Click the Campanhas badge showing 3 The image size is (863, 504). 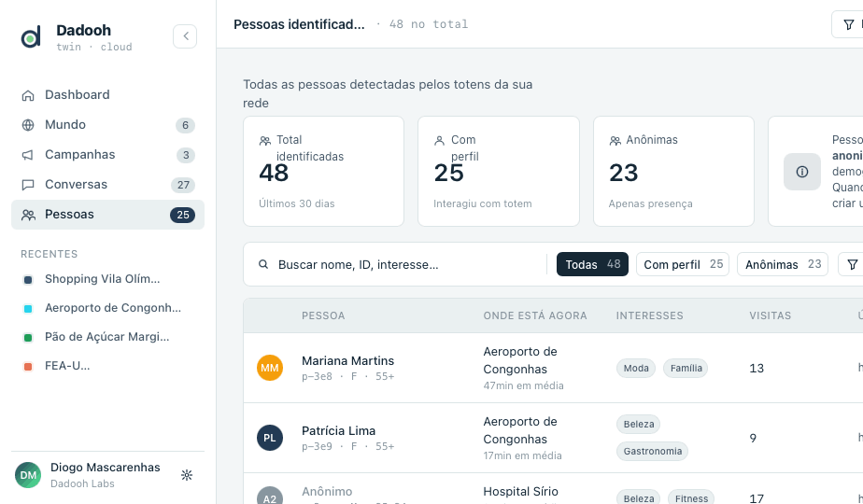(x=186, y=155)
